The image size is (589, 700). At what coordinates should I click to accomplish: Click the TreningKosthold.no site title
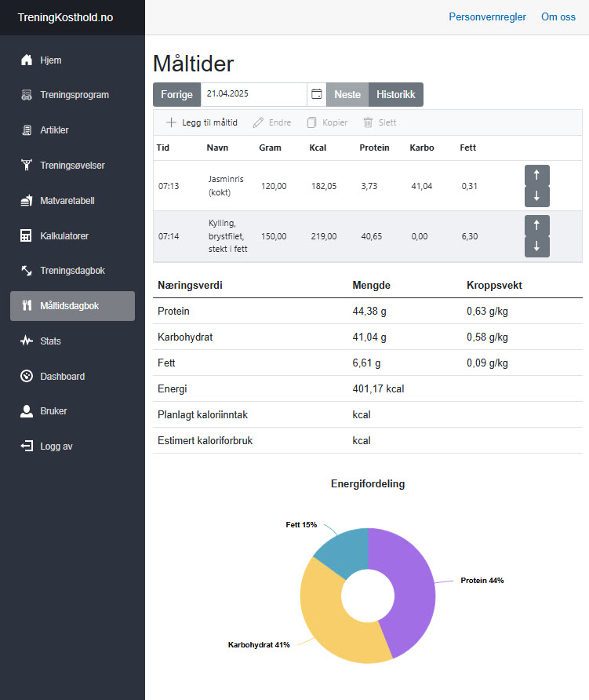pyautogui.click(x=65, y=17)
